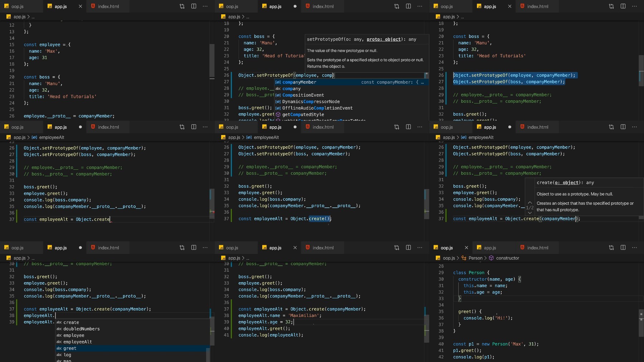Viewport: 644px width, 362px height.
Task: More actions in pane with highlighted setPrototypeOf lines
Action: pyautogui.click(x=634, y=6)
